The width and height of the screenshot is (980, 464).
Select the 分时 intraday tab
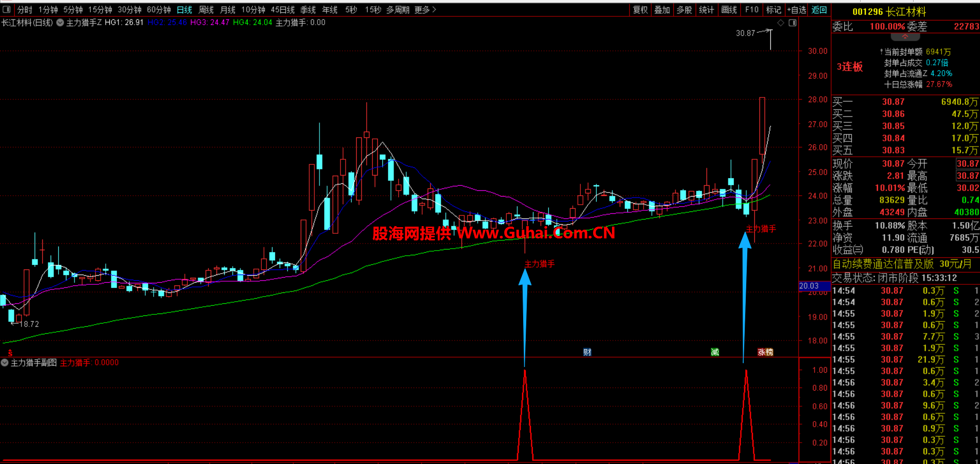click(24, 10)
